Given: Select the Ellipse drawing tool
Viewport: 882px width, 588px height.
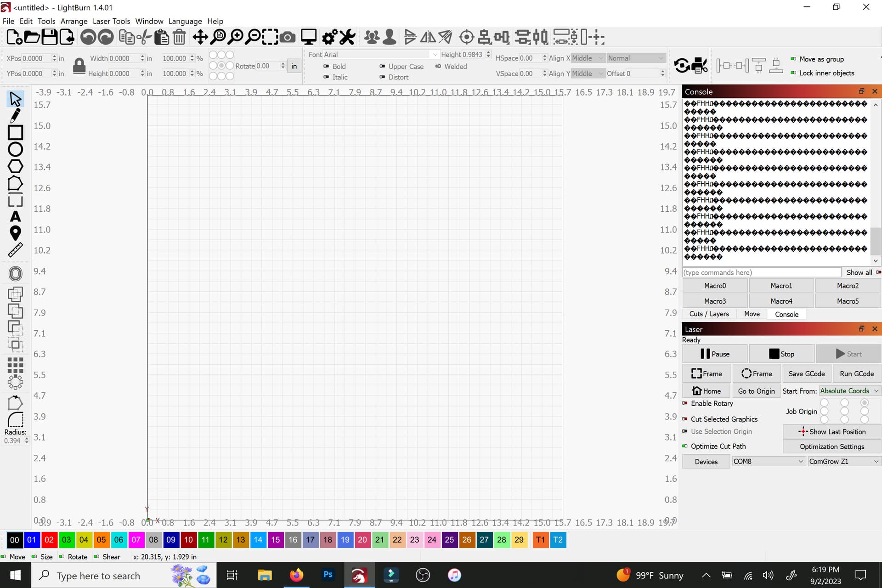Looking at the screenshot, I should [x=15, y=149].
